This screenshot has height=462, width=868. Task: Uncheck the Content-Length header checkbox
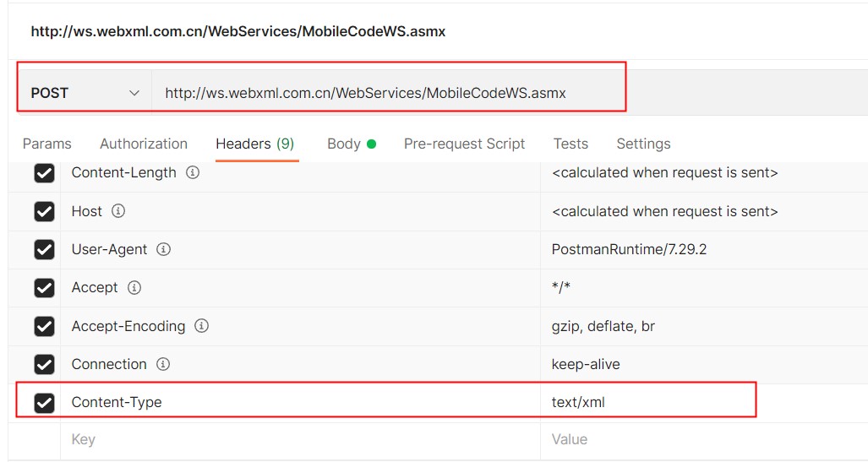pos(44,173)
